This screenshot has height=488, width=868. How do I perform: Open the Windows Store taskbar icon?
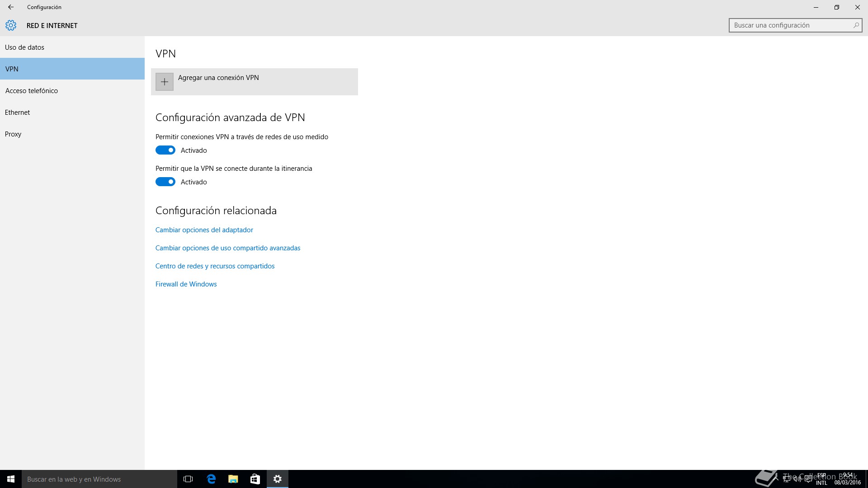coord(255,479)
